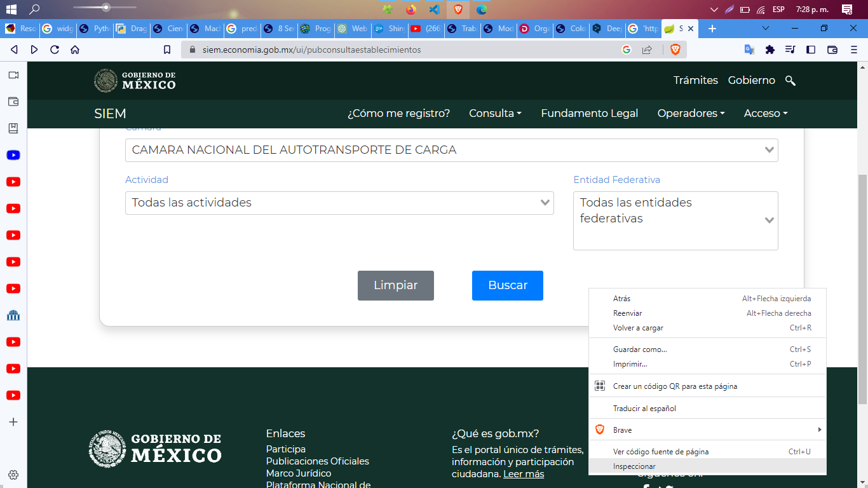Select 'Inspeccionar' from the context menu
This screenshot has height=488, width=868.
(635, 466)
